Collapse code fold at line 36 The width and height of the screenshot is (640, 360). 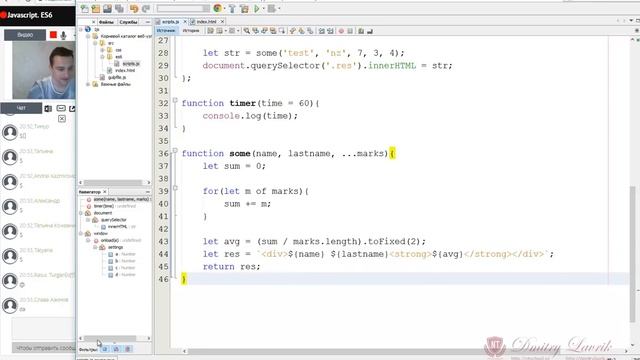pos(175,151)
